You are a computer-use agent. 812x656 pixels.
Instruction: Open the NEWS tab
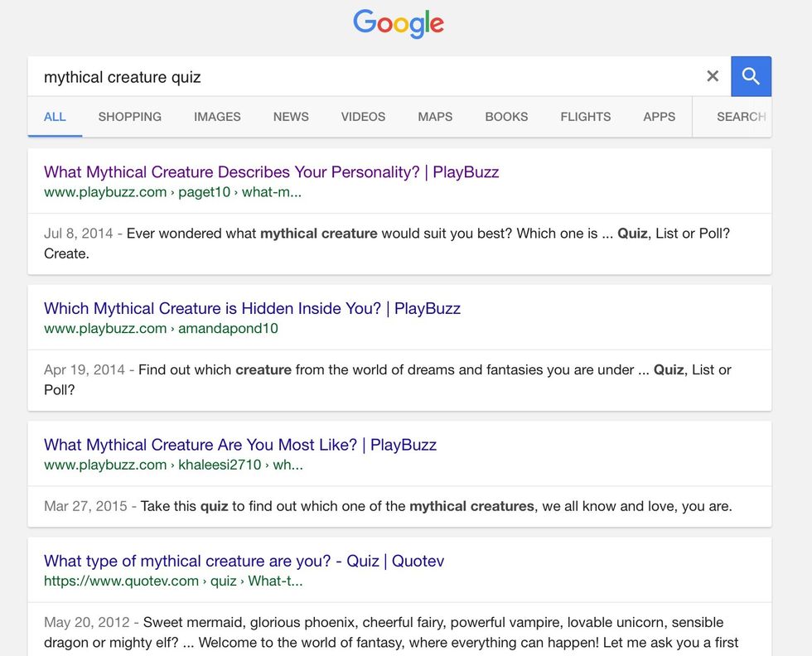pos(291,117)
